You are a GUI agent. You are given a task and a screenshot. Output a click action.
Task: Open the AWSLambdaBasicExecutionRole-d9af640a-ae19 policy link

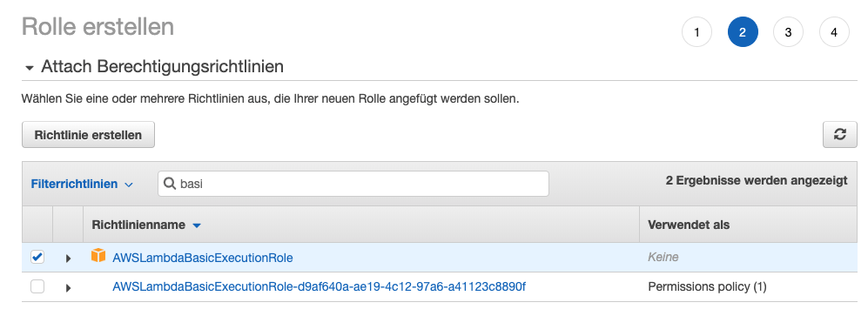pyautogui.click(x=319, y=286)
